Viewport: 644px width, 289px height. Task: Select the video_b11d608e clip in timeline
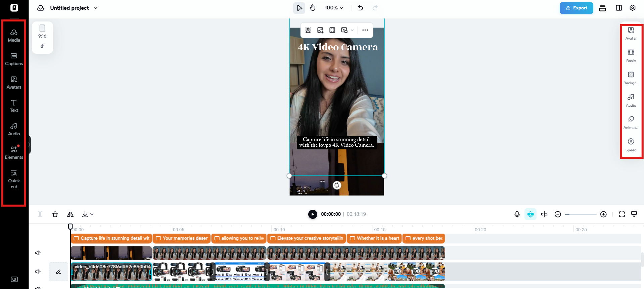(x=111, y=272)
